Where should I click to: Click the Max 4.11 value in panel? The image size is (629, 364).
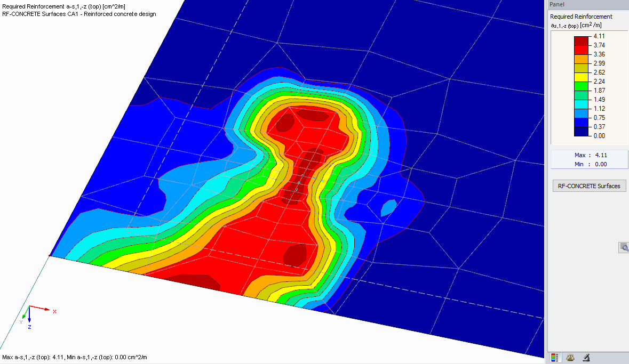601,155
